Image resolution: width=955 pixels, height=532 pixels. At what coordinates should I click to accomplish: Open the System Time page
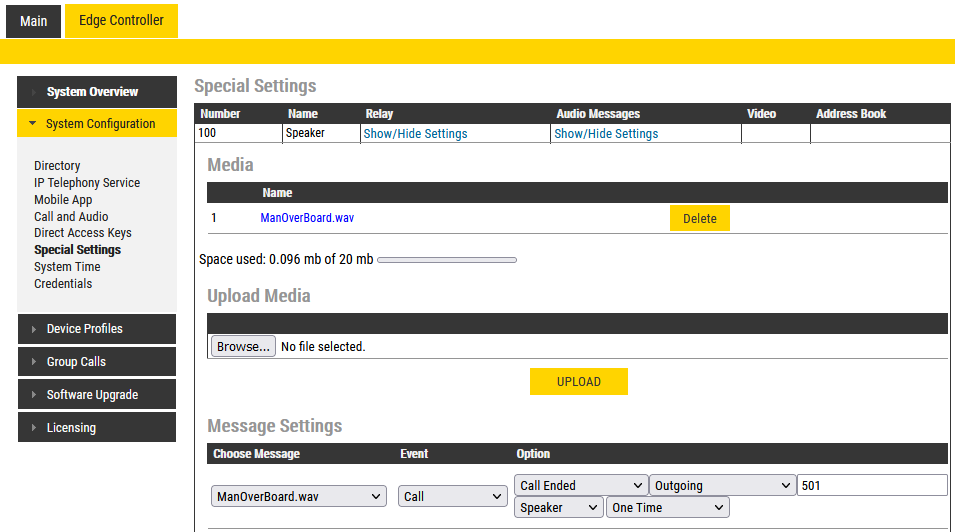[67, 267]
